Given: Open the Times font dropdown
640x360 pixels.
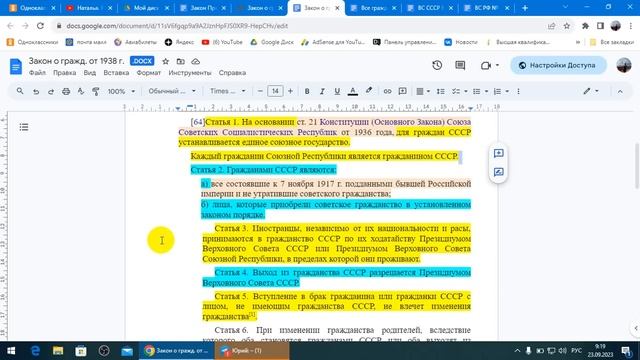Looking at the screenshot, I should [228, 91].
